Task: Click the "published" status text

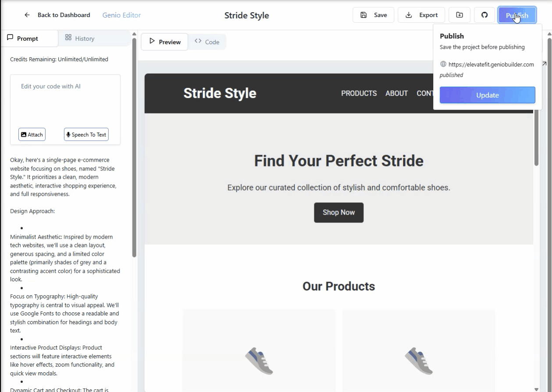Action: coord(452,75)
